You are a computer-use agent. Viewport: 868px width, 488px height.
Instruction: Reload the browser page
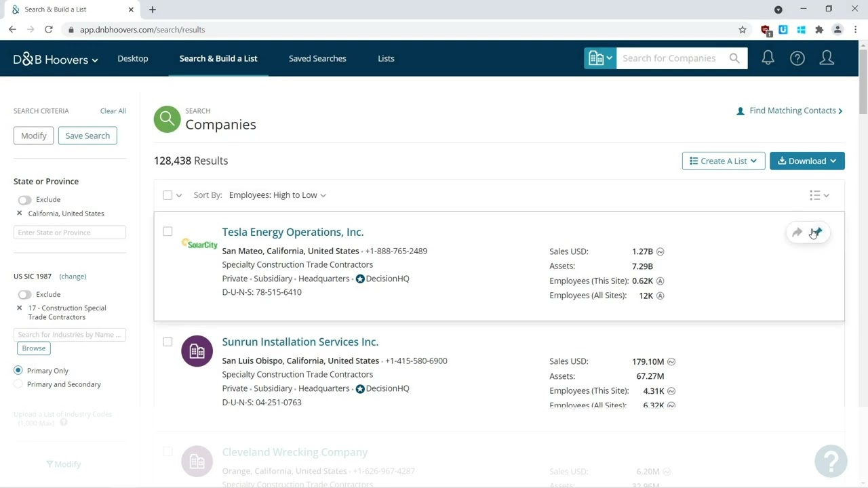click(x=49, y=30)
